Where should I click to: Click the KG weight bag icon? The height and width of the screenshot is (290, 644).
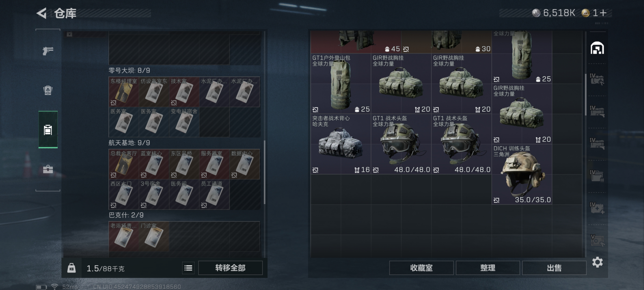[71, 268]
